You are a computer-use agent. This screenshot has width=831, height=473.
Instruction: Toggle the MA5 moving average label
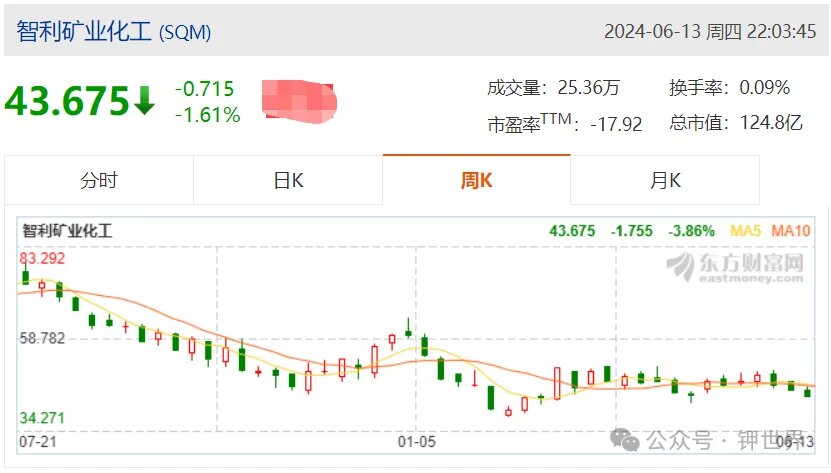(745, 231)
